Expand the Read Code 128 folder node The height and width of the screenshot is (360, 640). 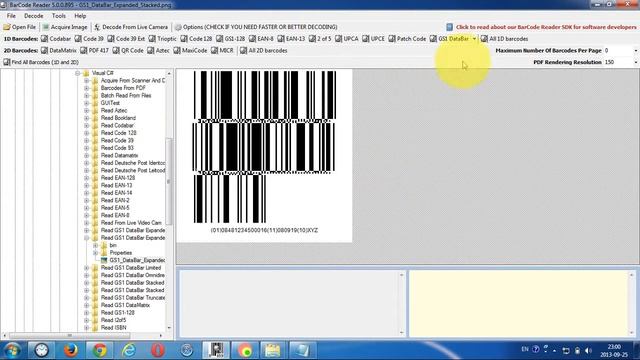coord(87,133)
